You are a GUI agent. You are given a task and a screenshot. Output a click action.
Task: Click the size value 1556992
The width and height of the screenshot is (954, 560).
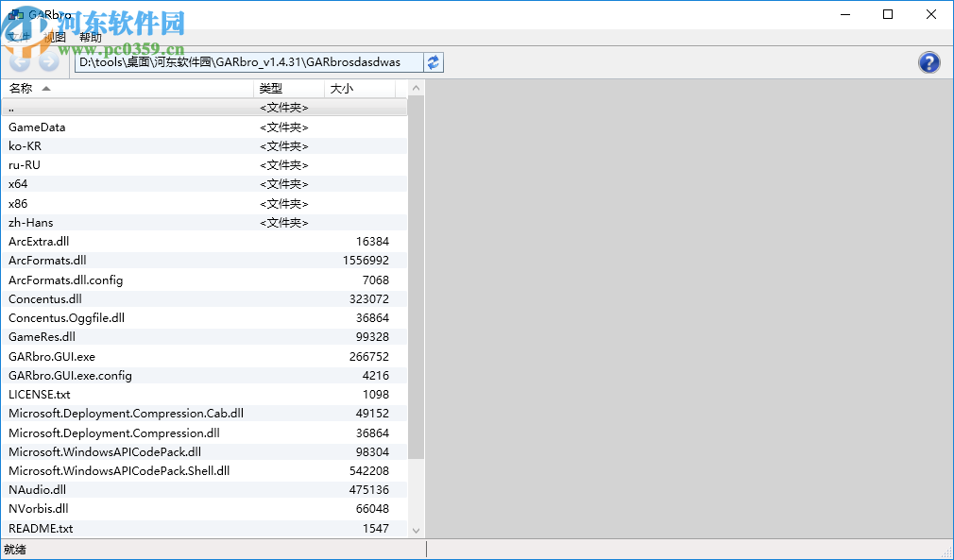(x=366, y=261)
